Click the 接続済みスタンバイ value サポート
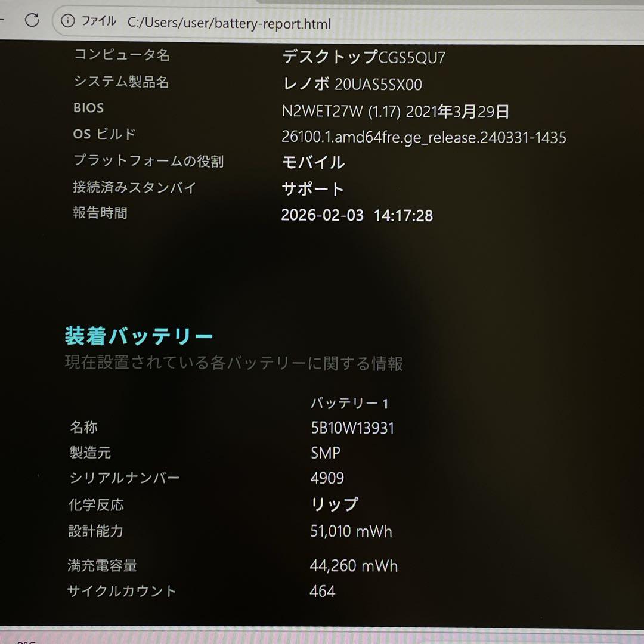 [x=311, y=188]
